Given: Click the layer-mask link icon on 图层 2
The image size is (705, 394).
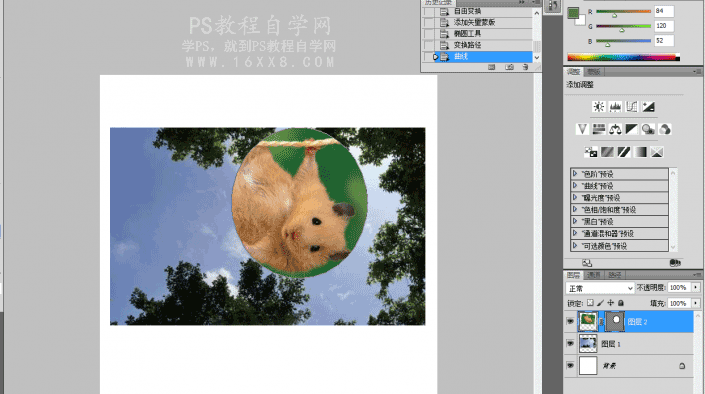Looking at the screenshot, I should 602,322.
